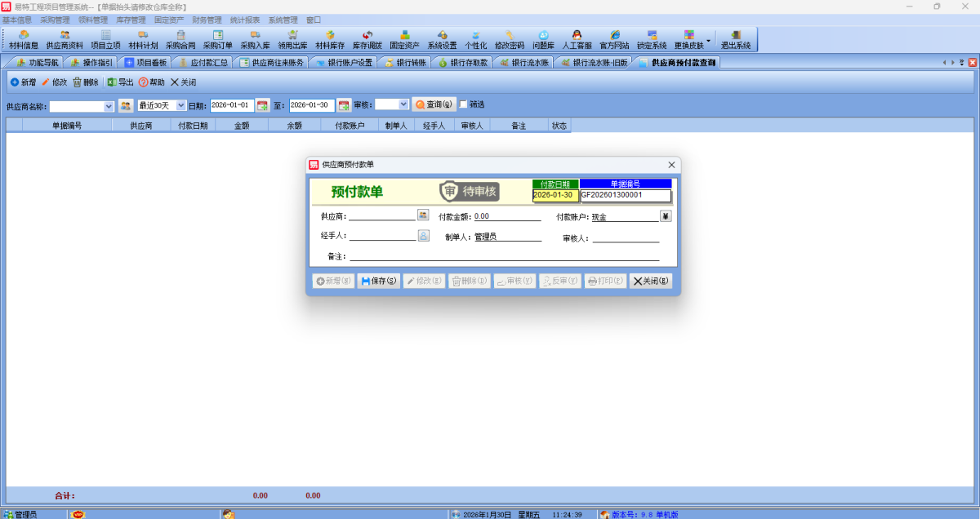
Task: Open the 最近30天 date range dropdown
Action: tap(180, 105)
